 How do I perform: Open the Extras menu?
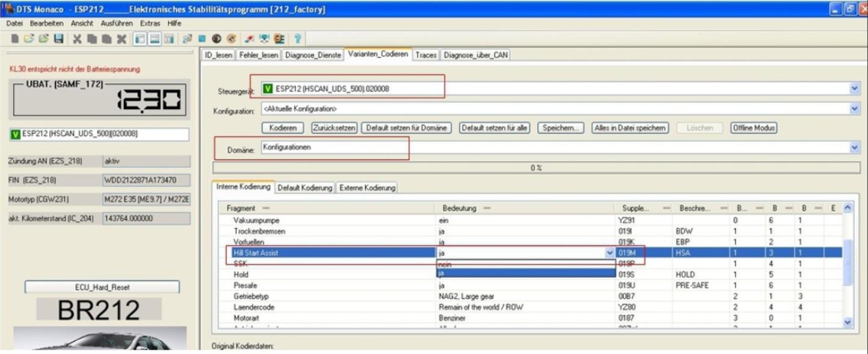pos(150,23)
